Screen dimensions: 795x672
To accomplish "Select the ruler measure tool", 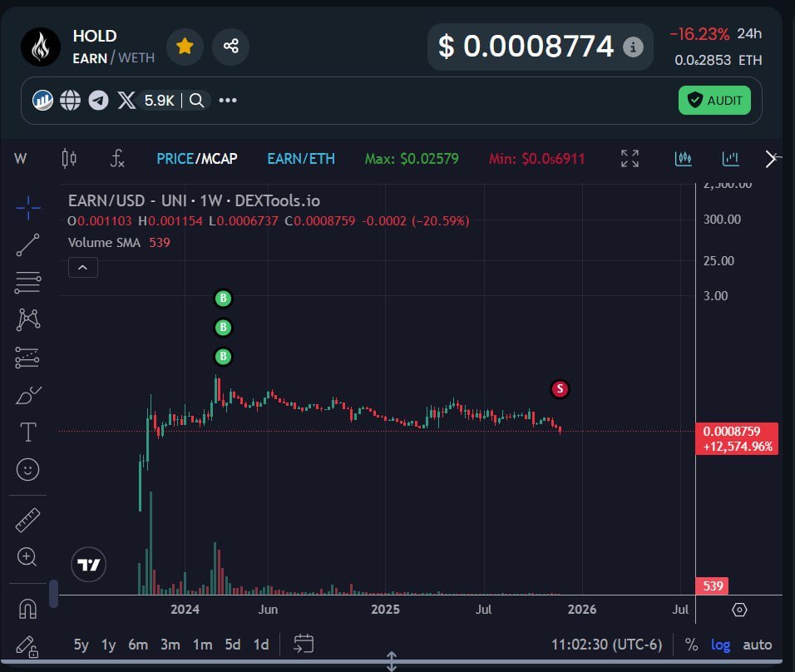I will [x=28, y=520].
